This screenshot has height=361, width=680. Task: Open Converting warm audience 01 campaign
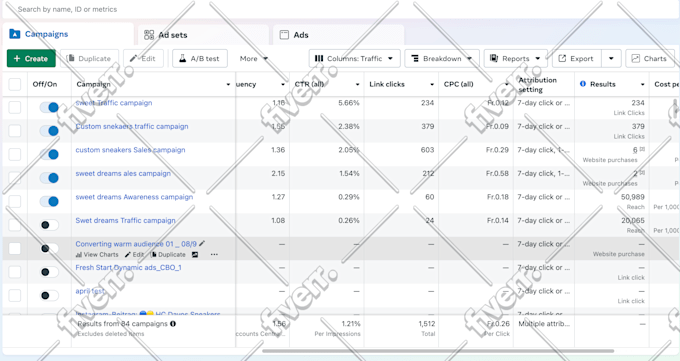tap(136, 244)
